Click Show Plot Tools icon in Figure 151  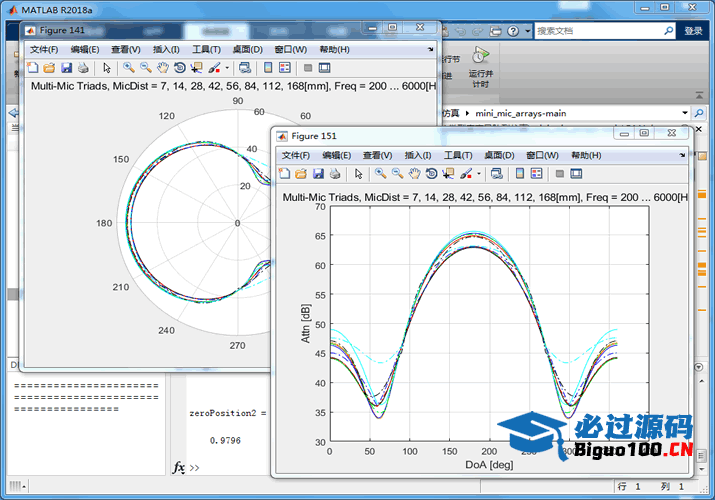tap(576, 174)
